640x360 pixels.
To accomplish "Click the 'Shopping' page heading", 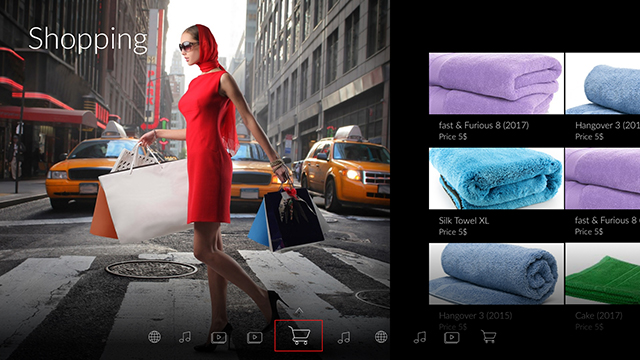I will click(88, 40).
